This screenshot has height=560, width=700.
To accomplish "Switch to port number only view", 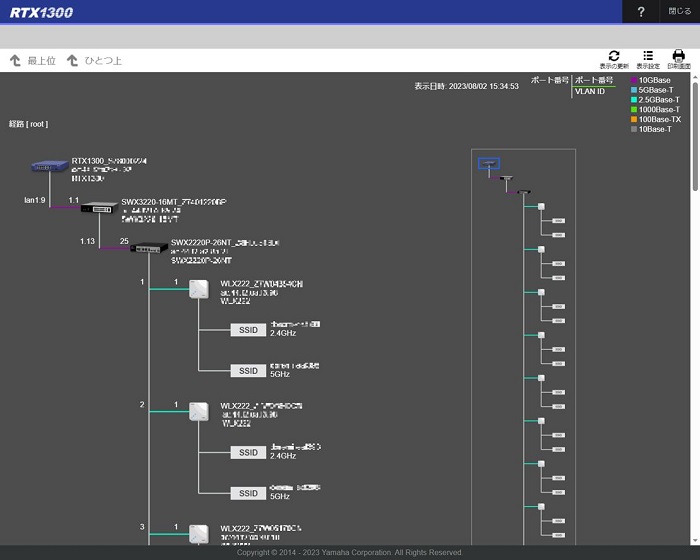I will (550, 80).
